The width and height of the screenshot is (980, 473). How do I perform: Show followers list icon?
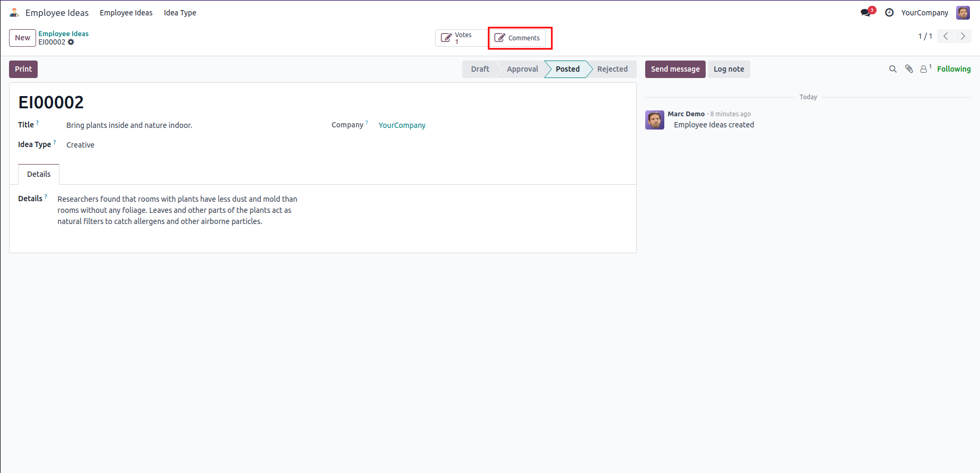[926, 68]
